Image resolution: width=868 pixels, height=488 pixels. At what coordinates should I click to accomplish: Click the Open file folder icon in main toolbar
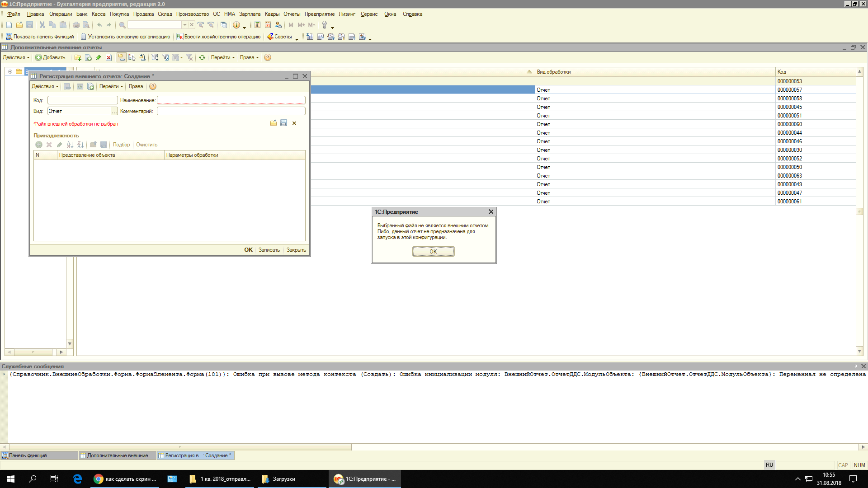tap(19, 25)
